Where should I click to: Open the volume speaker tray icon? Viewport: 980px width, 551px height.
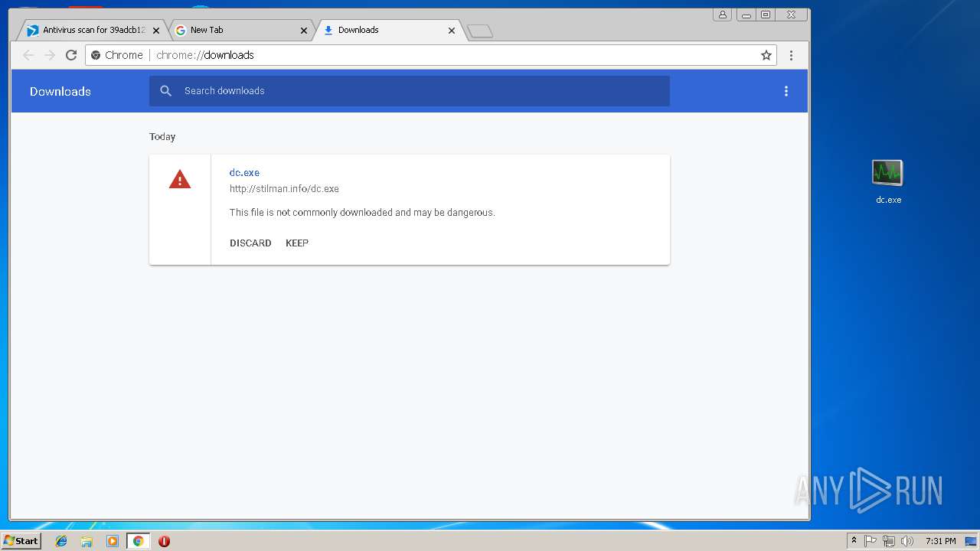click(907, 541)
